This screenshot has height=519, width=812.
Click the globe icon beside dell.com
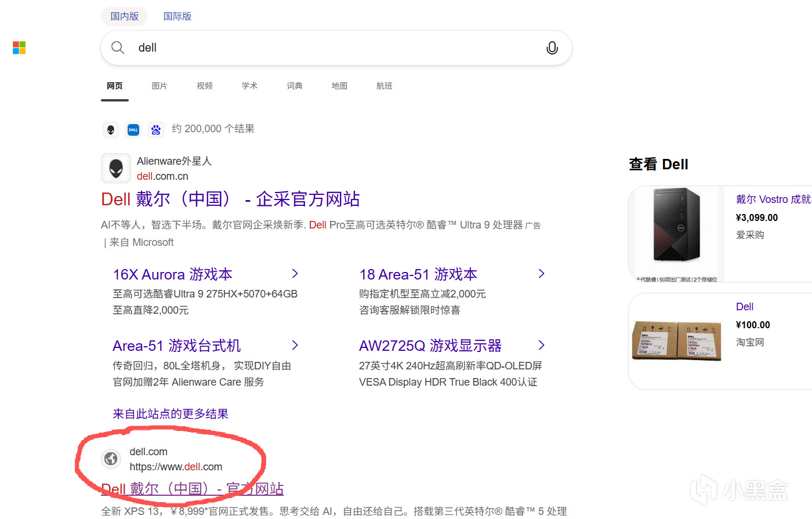(x=110, y=459)
